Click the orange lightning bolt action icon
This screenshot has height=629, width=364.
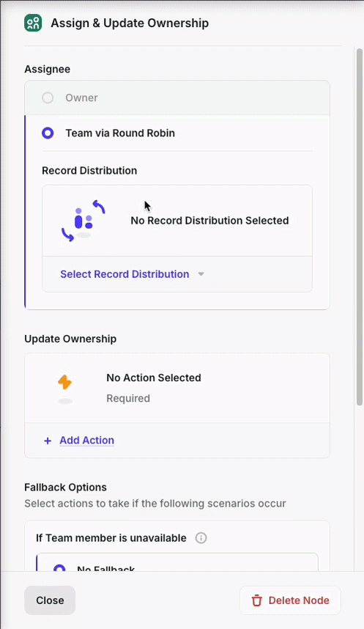coord(65,382)
